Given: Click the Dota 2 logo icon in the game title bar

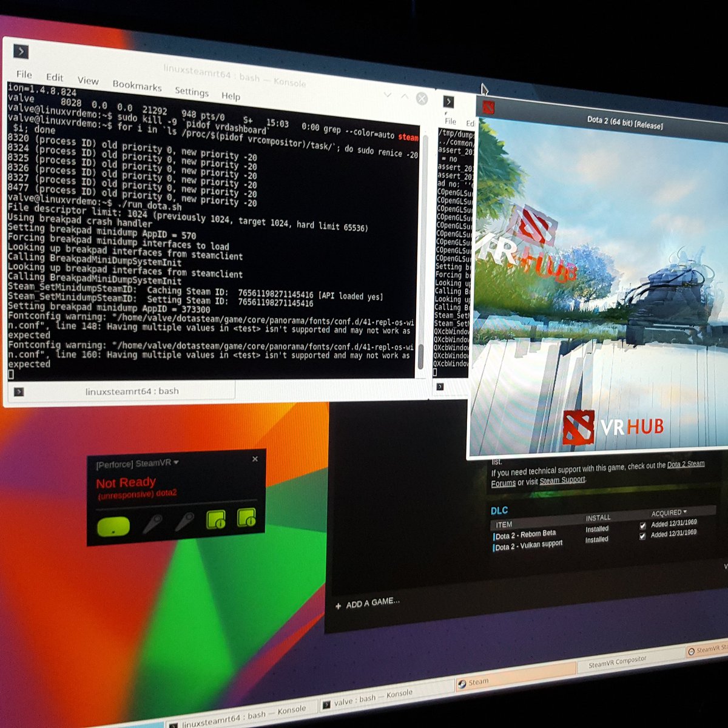Looking at the screenshot, I should point(488,108).
